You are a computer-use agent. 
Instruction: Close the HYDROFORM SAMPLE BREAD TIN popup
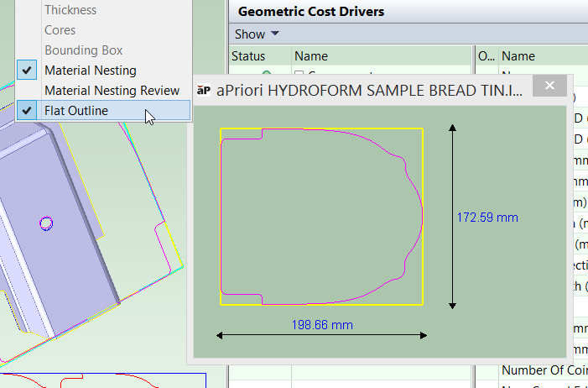(550, 87)
